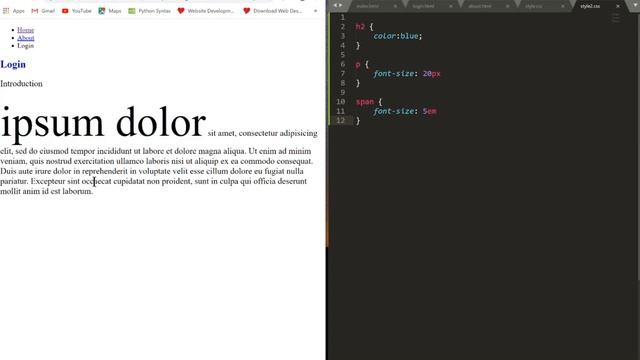The height and width of the screenshot is (360, 640).
Task: Open the Website Development bookmark
Action: tap(206, 11)
